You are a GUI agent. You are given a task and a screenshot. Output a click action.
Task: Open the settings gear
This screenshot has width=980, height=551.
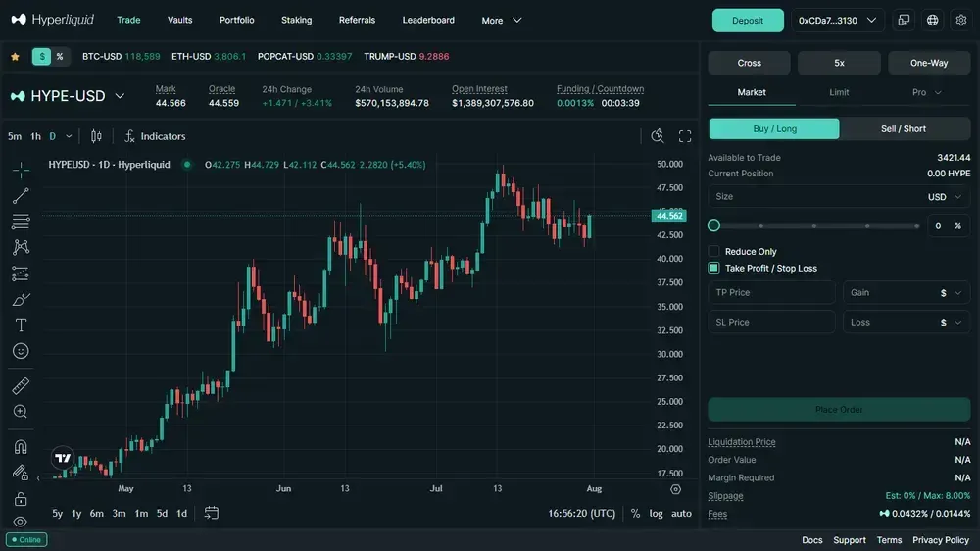coord(961,20)
